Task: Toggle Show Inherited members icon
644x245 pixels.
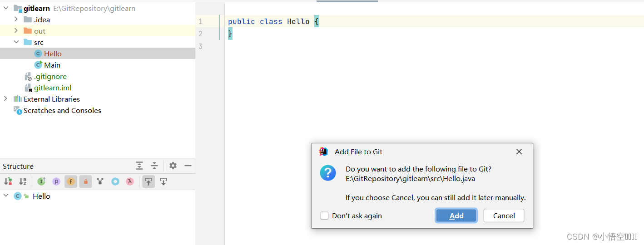Action: [x=41, y=181]
